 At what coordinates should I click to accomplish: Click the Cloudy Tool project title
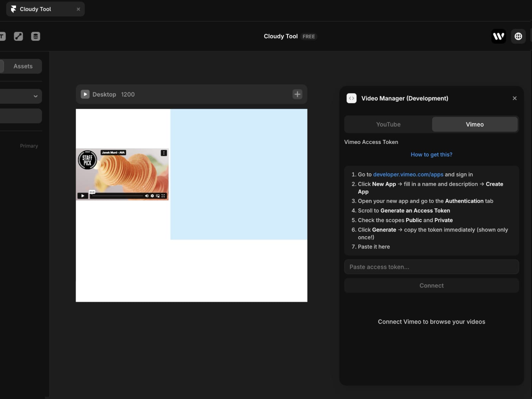pyautogui.click(x=281, y=36)
